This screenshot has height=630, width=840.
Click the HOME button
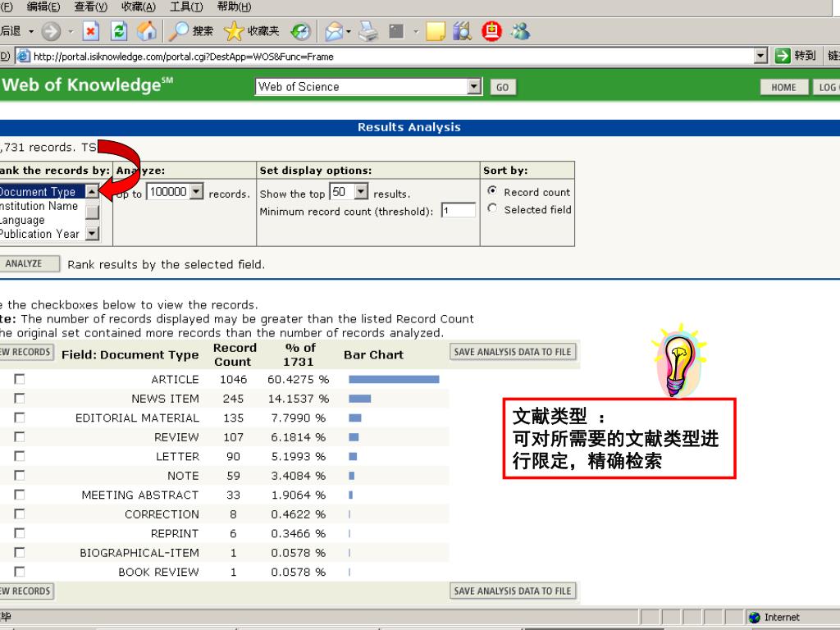pyautogui.click(x=783, y=87)
